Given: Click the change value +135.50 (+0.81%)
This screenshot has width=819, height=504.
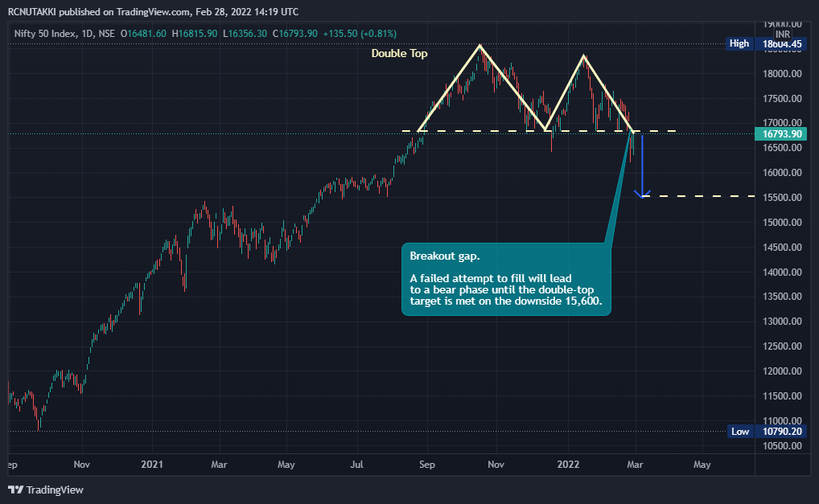Looking at the screenshot, I should 360,34.
